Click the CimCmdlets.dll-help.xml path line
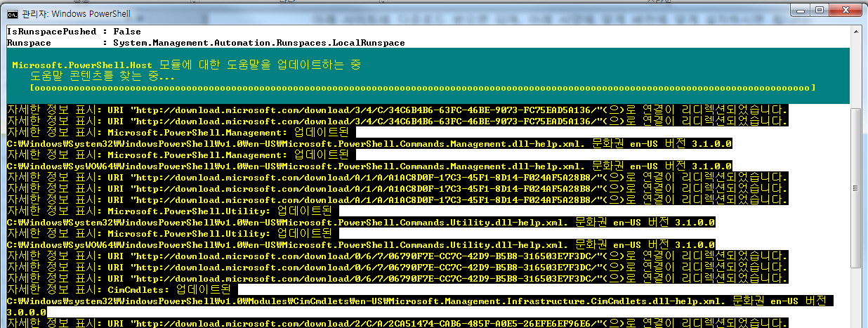This screenshot has height=328, width=868. pyautogui.click(x=420, y=301)
